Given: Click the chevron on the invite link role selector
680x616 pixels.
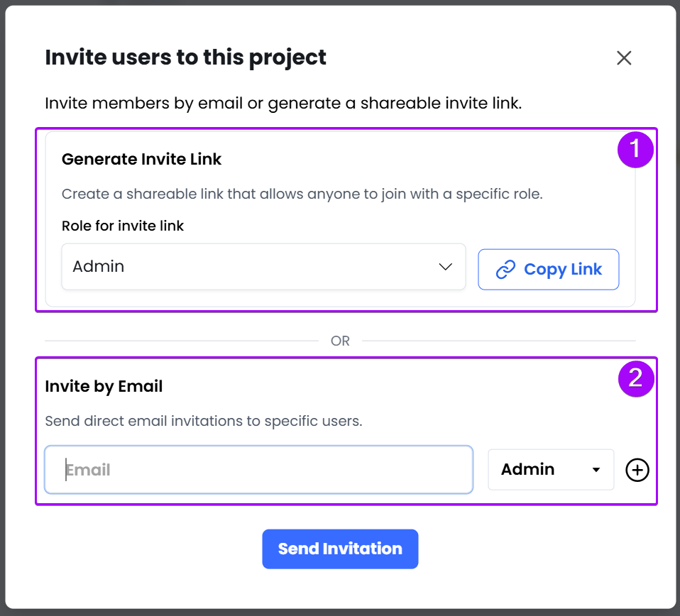Looking at the screenshot, I should click(x=445, y=267).
